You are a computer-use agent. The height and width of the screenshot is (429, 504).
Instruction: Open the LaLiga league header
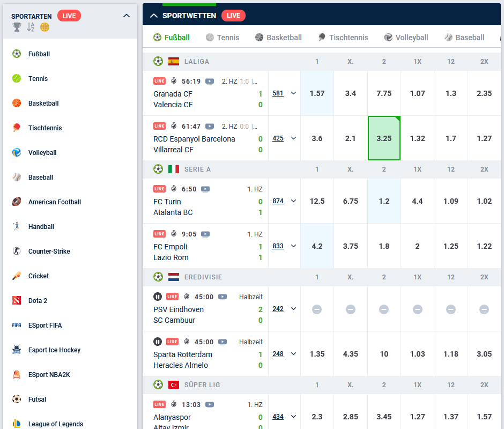click(196, 62)
